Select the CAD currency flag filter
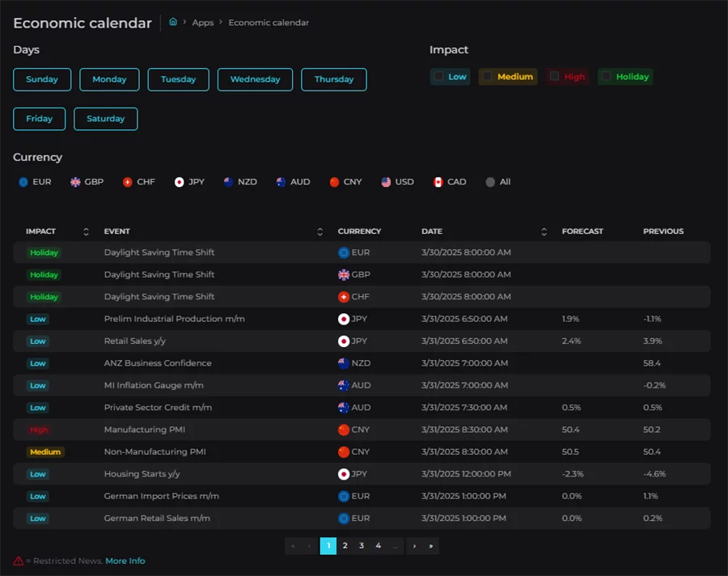This screenshot has height=576, width=728. (x=438, y=182)
